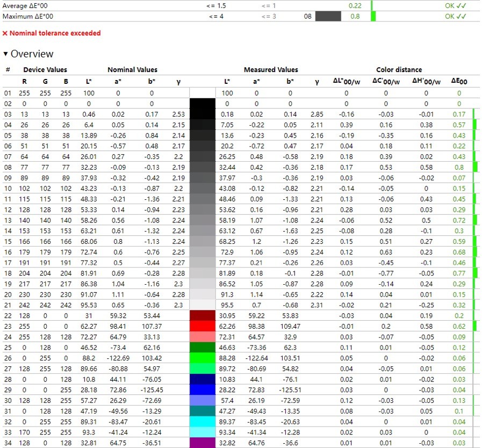
Task: Click the teal swatch in row 31
Action: point(203,411)
